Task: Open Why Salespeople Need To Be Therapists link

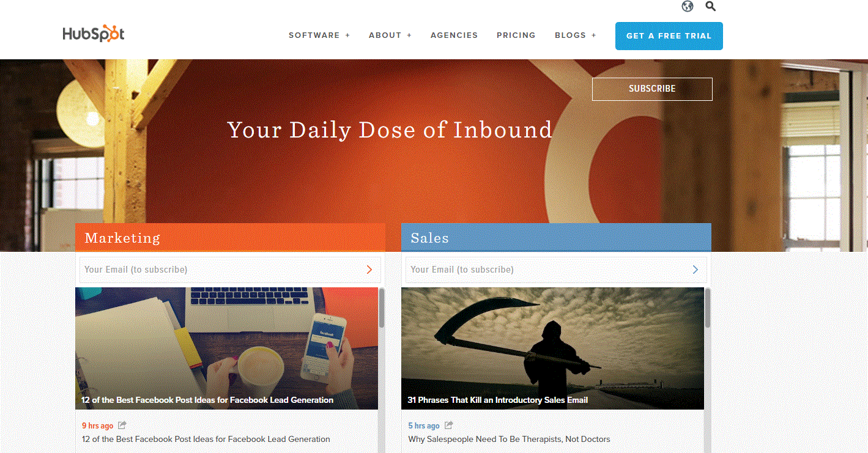Action: [x=509, y=439]
